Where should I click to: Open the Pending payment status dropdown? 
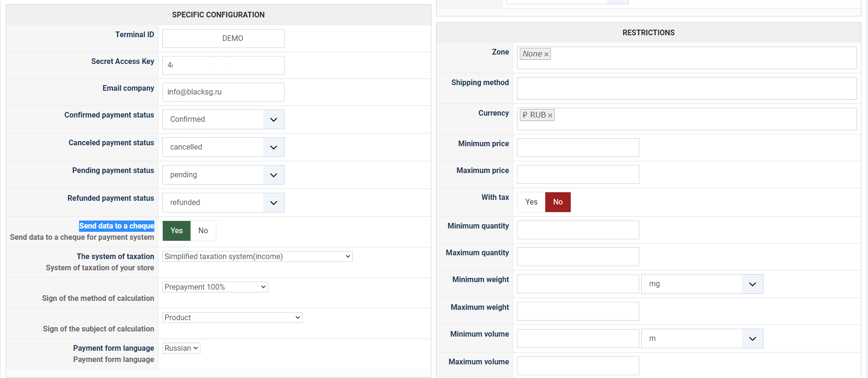pyautogui.click(x=223, y=175)
